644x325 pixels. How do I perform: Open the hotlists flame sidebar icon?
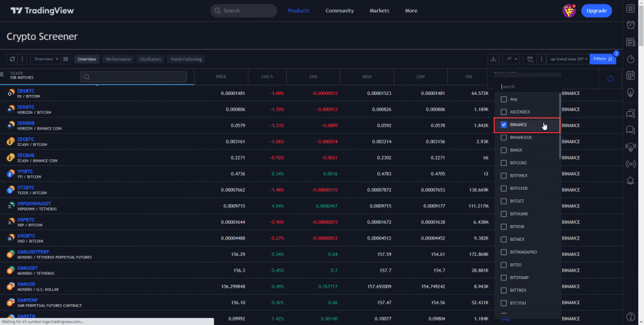630,59
